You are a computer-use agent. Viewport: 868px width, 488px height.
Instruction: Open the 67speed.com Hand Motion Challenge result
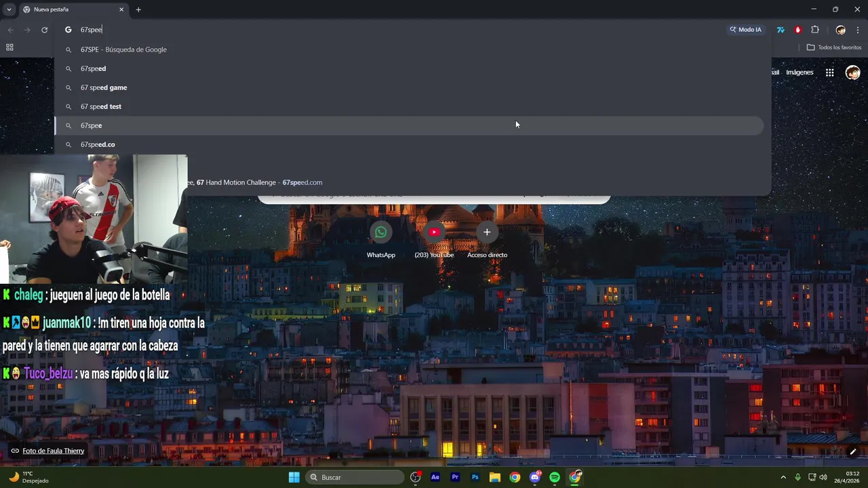475,182
